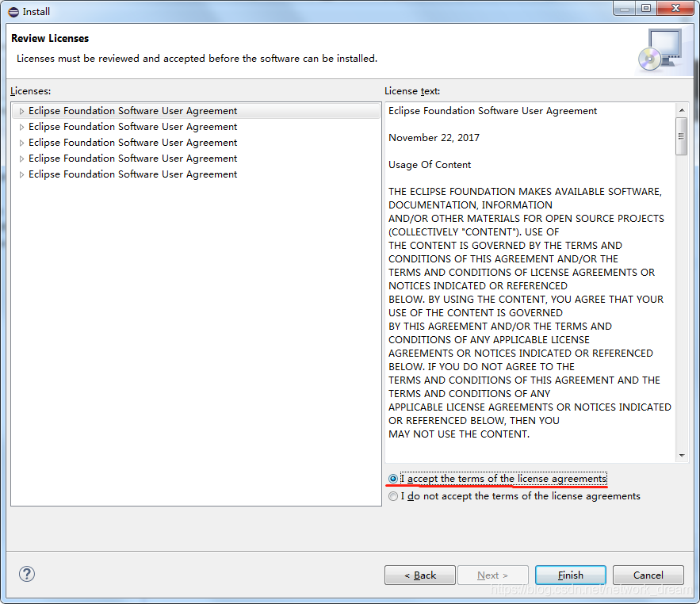Expand the third Eclipse Foundation agreement entry
The height and width of the screenshot is (604, 700).
(x=21, y=143)
